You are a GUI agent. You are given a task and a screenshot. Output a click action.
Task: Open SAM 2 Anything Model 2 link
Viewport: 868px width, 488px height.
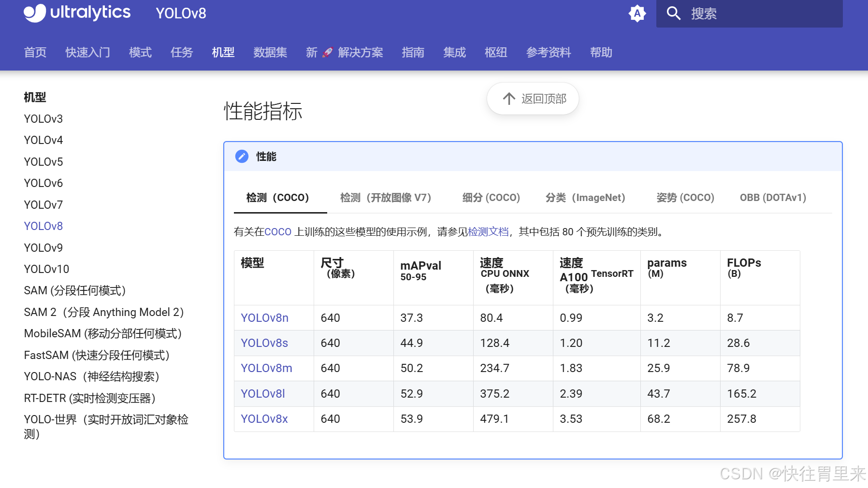tap(104, 312)
